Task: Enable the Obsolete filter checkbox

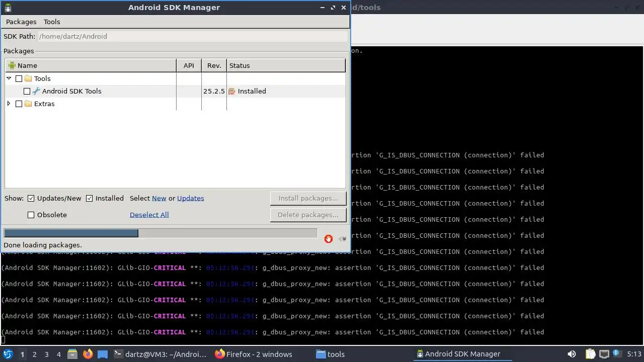Action: [31, 215]
